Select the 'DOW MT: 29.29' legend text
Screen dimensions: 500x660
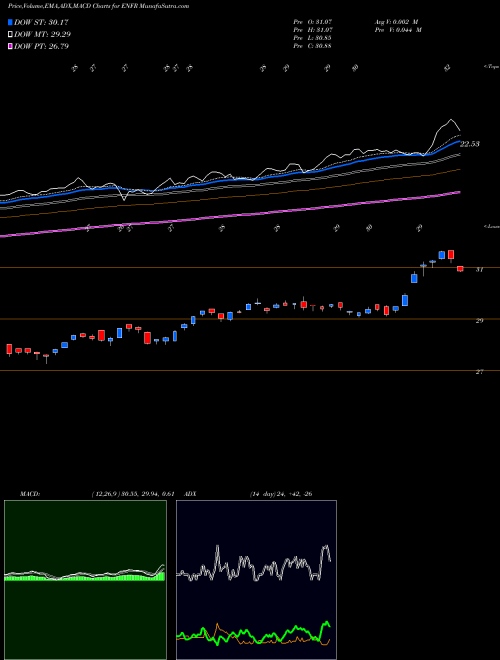point(42,35)
